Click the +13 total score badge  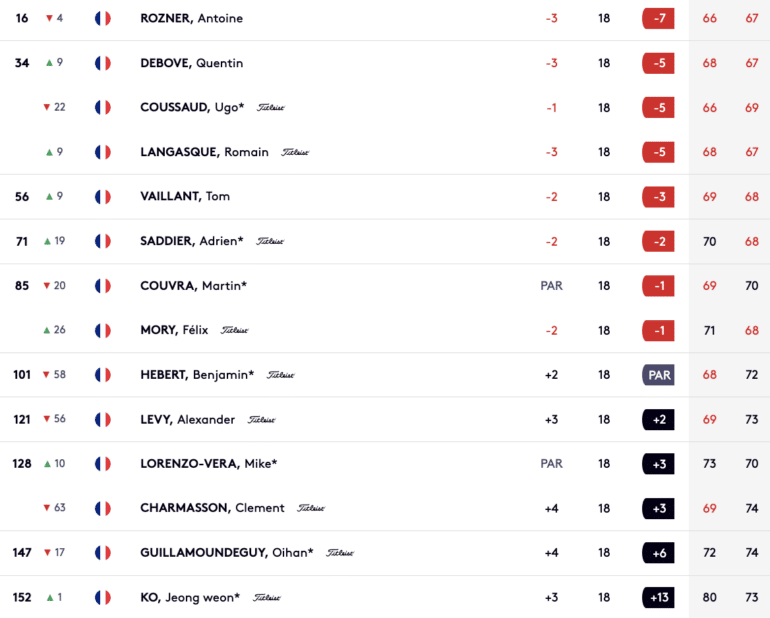coord(658,597)
